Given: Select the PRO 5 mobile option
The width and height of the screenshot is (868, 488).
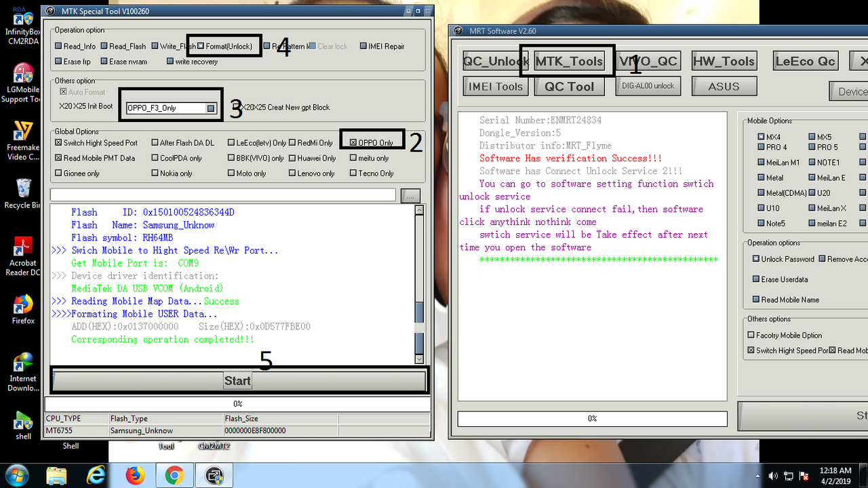Looking at the screenshot, I should pyautogui.click(x=812, y=147).
